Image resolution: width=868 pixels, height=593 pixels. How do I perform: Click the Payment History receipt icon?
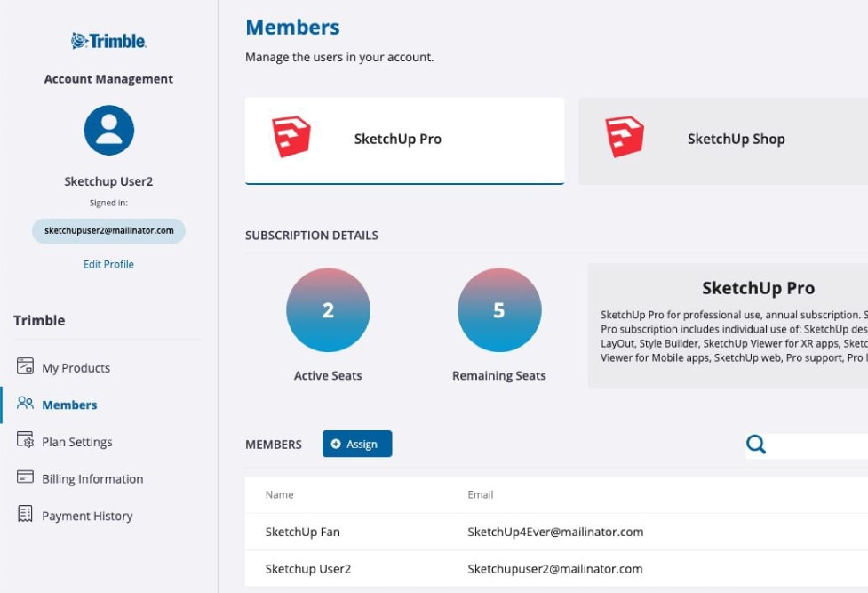coord(25,514)
